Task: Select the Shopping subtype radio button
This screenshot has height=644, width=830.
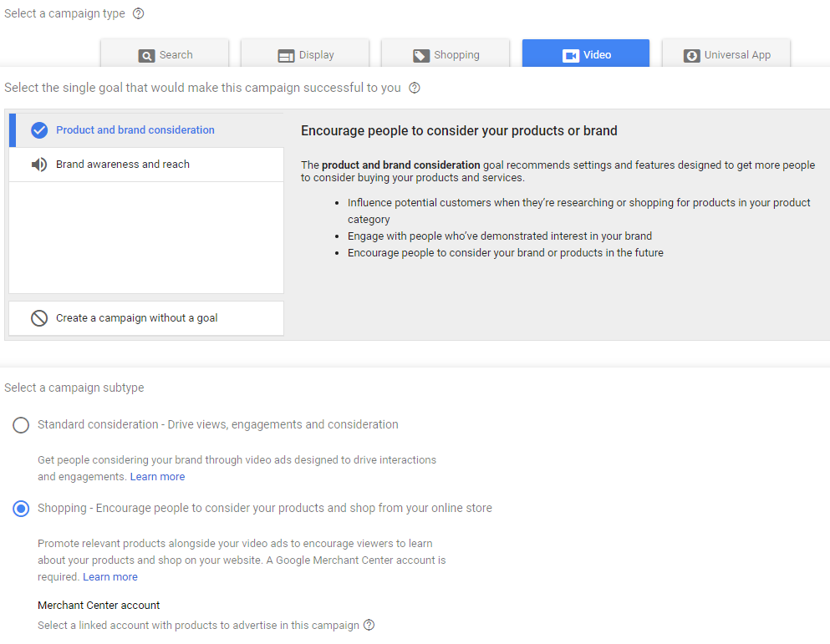Action: point(21,509)
